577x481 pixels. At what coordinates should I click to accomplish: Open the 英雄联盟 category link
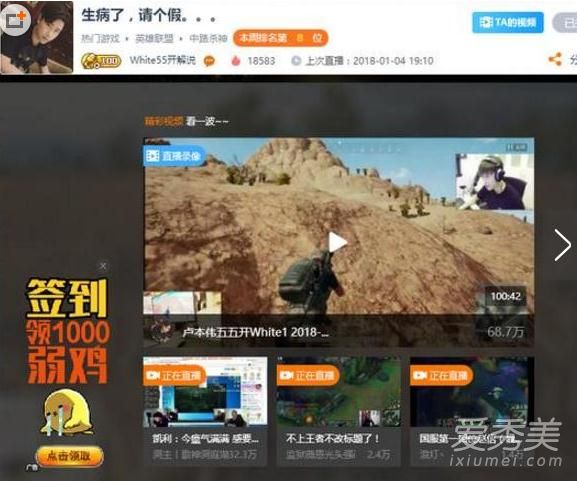coord(155,38)
